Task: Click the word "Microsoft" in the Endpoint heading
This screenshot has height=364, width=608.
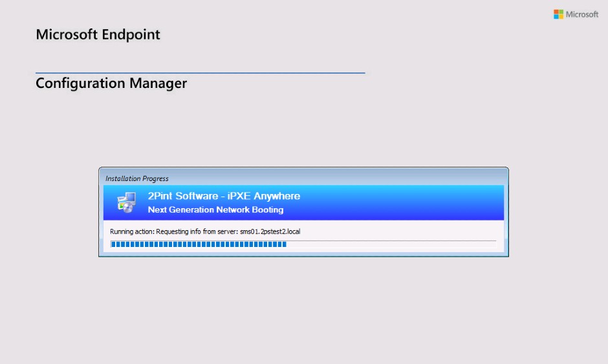Action: tap(67, 35)
